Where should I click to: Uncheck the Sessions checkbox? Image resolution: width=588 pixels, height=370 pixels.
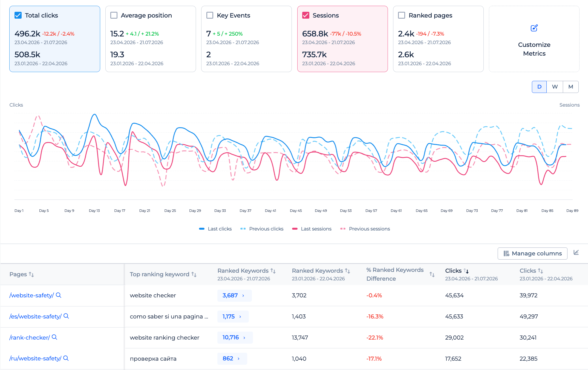(306, 15)
